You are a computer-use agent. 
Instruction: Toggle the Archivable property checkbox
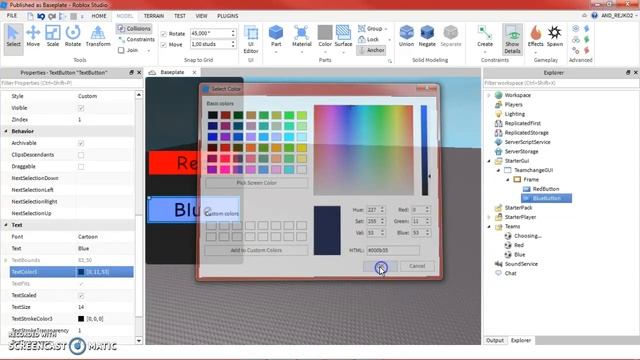tap(81, 143)
